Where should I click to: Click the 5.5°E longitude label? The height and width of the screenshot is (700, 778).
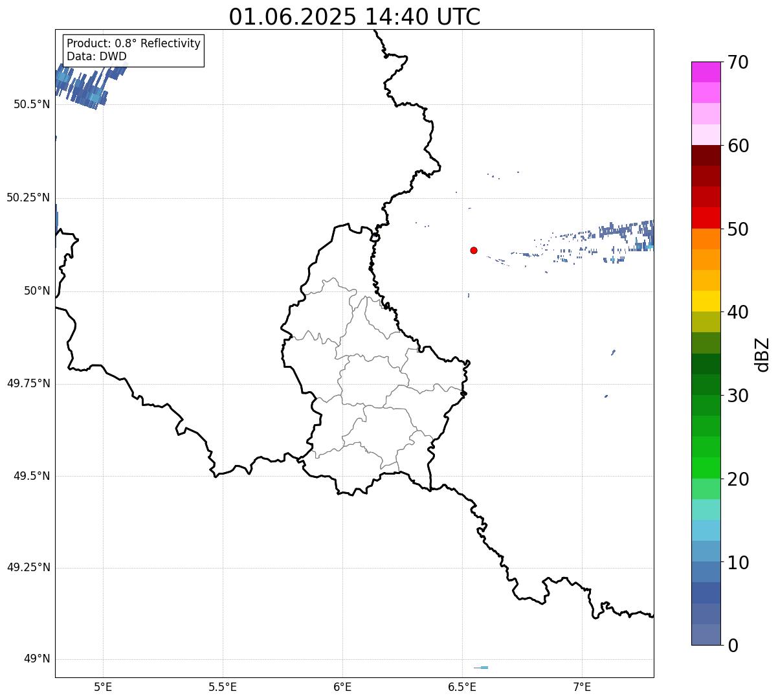(x=223, y=686)
